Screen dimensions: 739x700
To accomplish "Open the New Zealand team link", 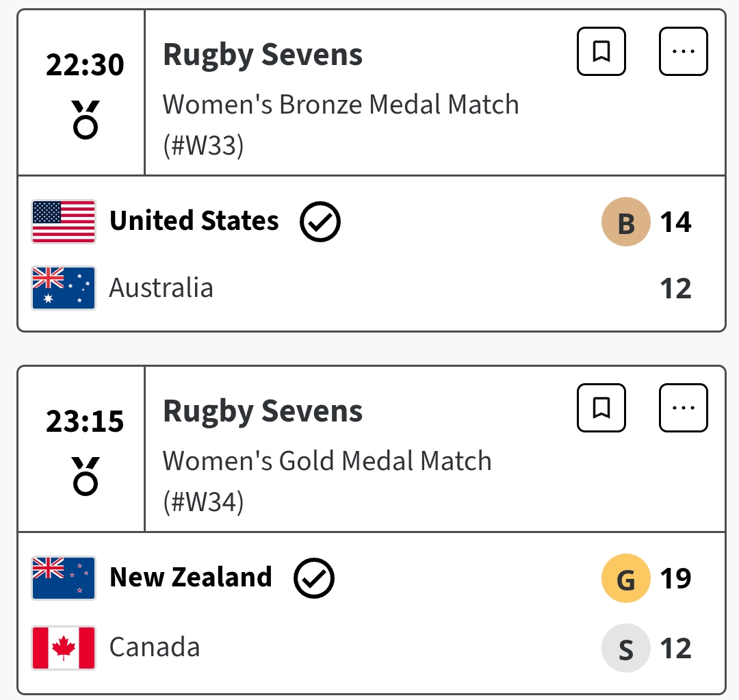I will tap(191, 578).
